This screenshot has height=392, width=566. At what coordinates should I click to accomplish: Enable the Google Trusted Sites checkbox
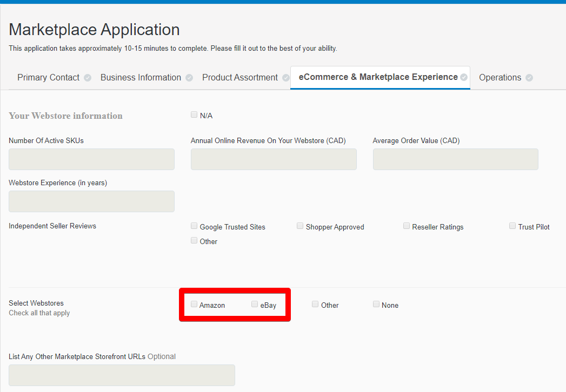(194, 225)
